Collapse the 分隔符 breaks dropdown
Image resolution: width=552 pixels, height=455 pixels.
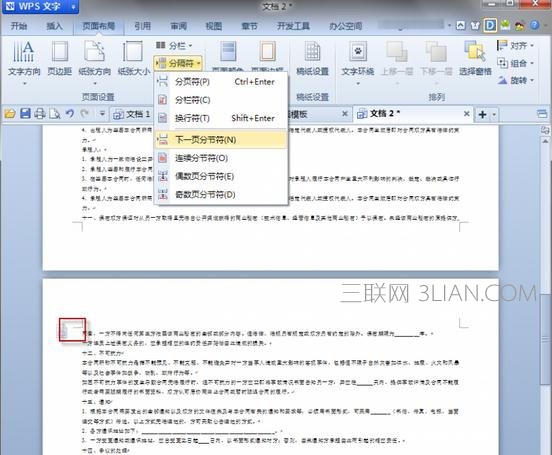tap(178, 63)
